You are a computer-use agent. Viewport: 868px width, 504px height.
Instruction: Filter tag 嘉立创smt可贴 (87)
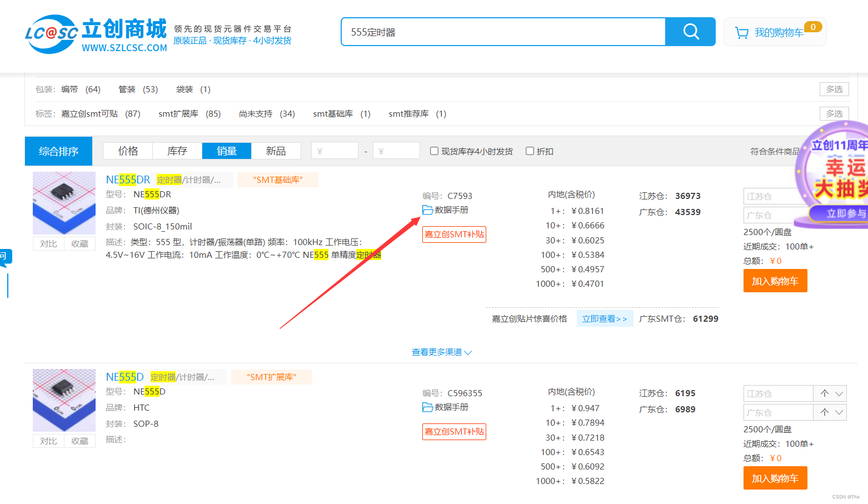[x=101, y=114]
